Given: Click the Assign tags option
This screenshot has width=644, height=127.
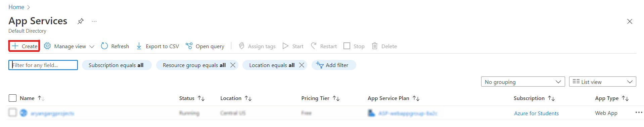Looking at the screenshot, I should (x=257, y=46).
